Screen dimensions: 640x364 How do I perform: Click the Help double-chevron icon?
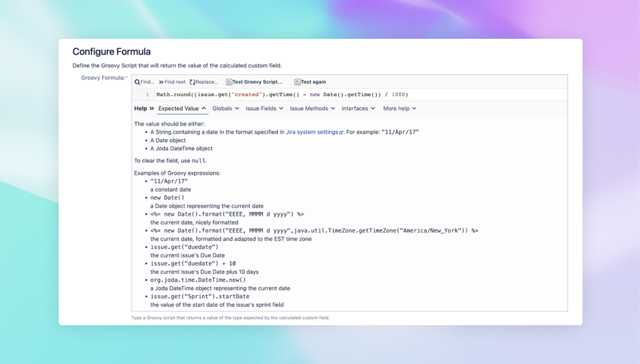[151, 109]
